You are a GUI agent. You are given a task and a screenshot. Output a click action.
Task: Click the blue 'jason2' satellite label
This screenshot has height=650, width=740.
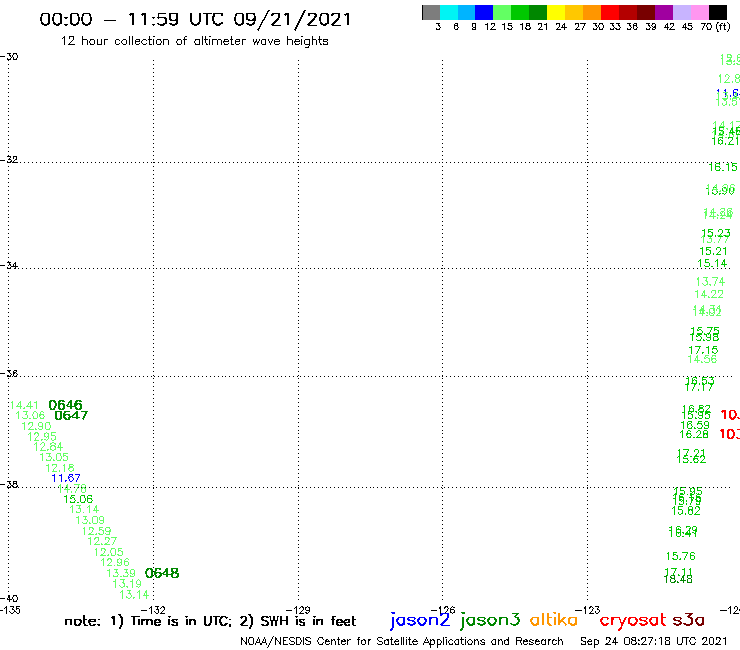click(420, 620)
